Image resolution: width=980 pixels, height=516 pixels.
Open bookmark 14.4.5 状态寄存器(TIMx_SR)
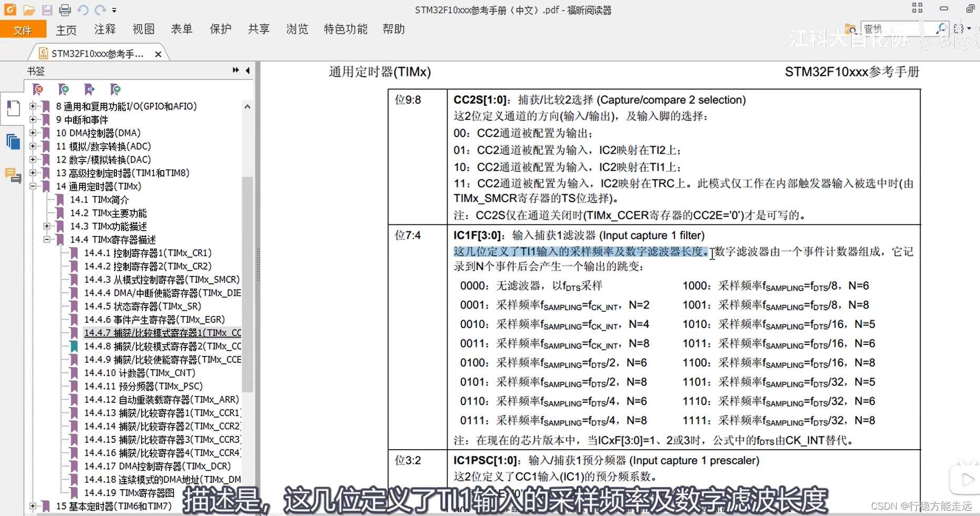tap(143, 306)
